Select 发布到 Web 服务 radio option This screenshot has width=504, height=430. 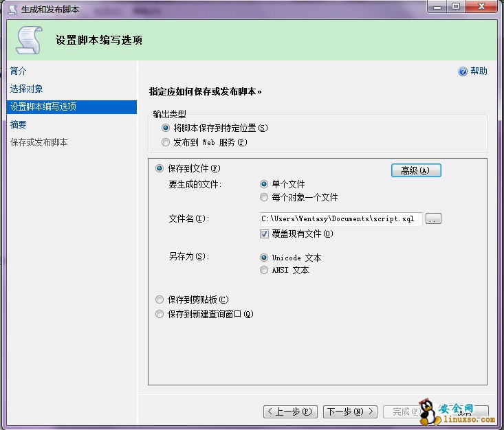tap(165, 142)
